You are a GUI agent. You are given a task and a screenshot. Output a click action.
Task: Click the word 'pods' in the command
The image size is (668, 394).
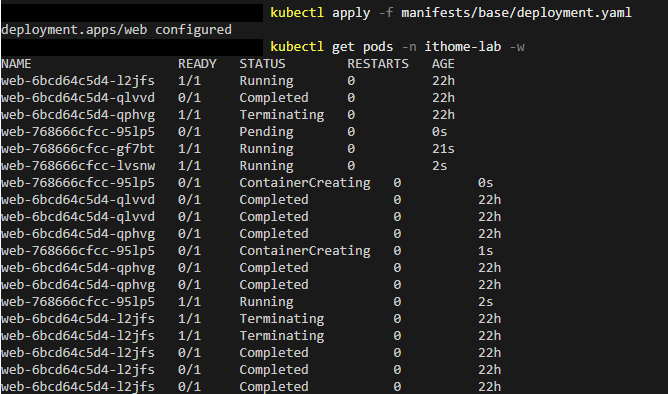point(378,46)
